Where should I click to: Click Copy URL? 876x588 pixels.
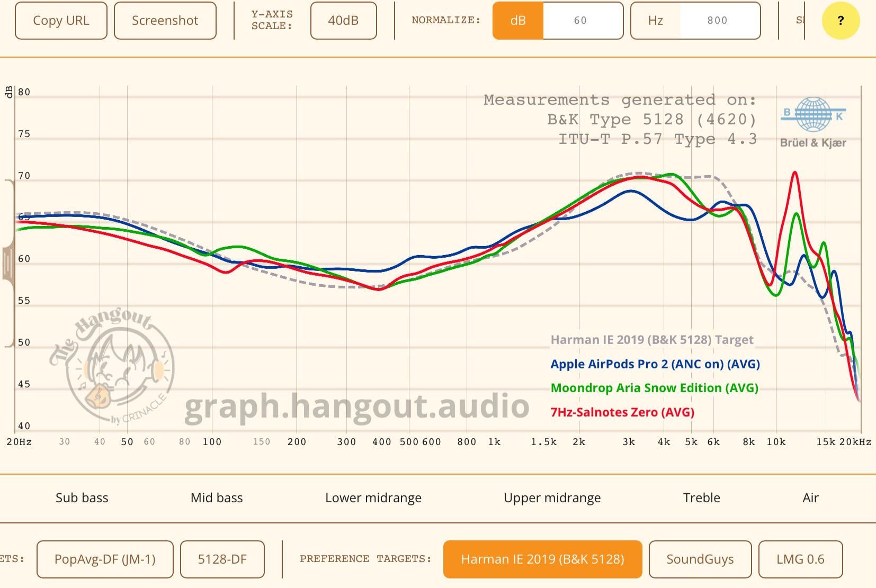tap(61, 21)
